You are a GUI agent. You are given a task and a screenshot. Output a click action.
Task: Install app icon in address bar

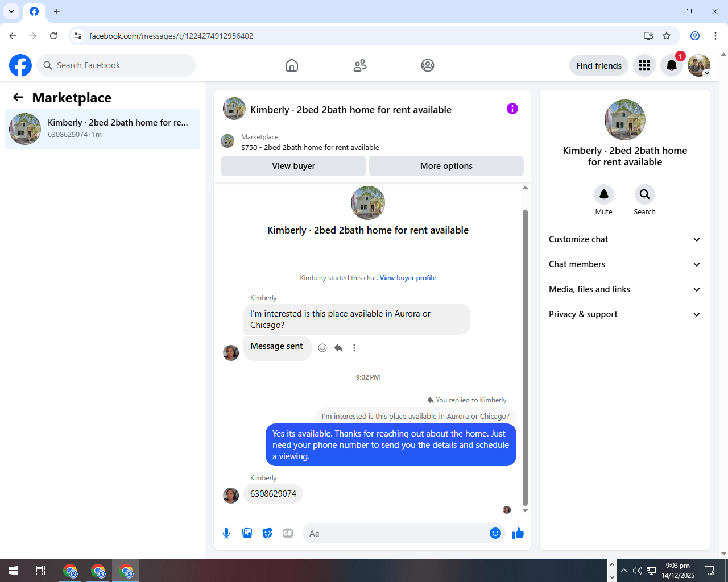648,36
